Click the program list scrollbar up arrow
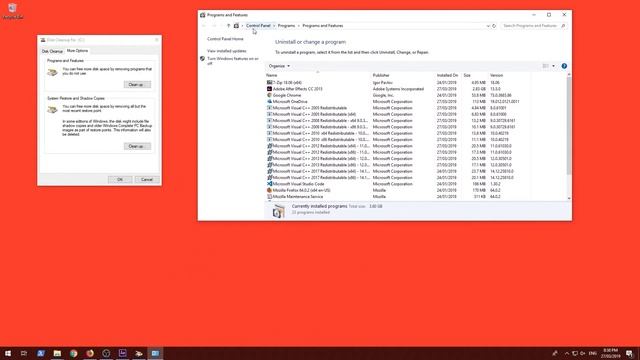The height and width of the screenshot is (360, 640). pyautogui.click(x=569, y=75)
